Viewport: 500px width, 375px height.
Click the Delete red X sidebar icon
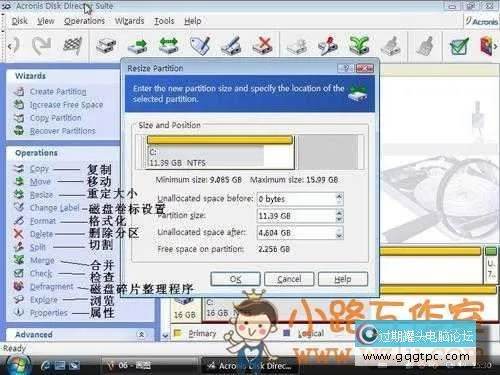tap(19, 234)
